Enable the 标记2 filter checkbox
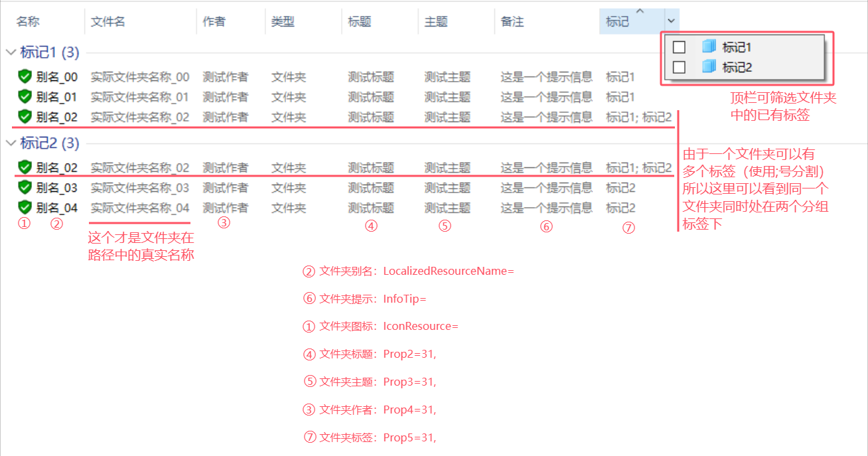This screenshot has height=456, width=868. (679, 67)
